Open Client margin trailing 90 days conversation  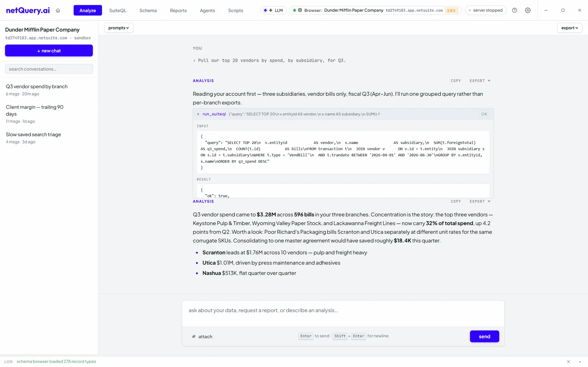pos(49,114)
